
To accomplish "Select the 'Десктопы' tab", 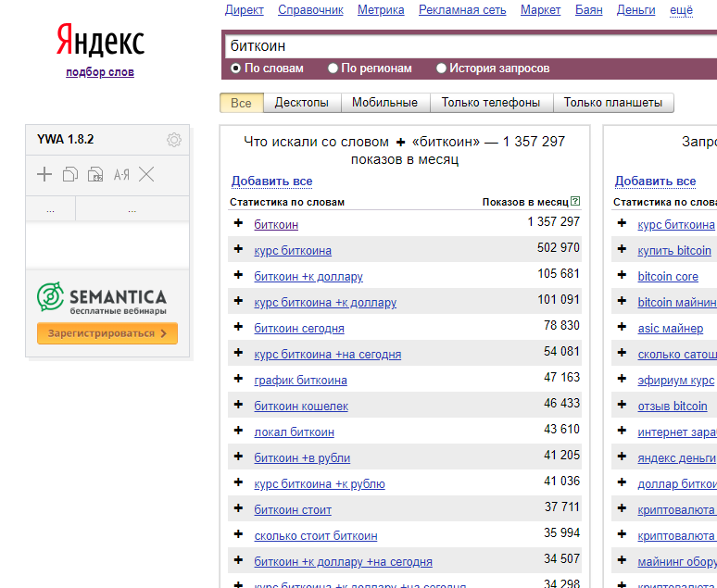I will [x=302, y=103].
